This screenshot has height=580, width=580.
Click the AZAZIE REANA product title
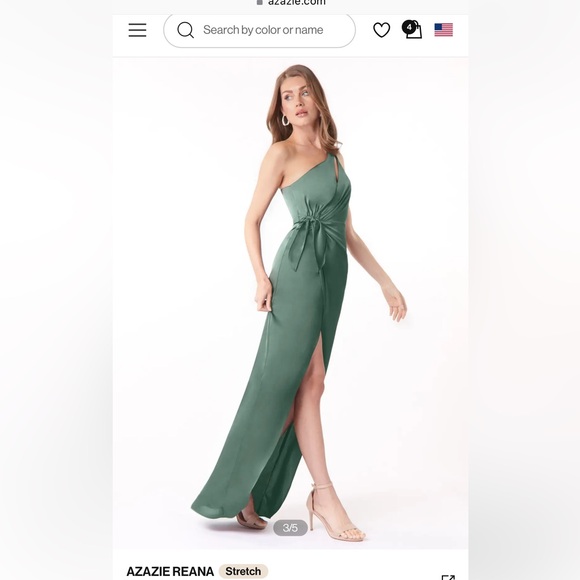pos(170,571)
